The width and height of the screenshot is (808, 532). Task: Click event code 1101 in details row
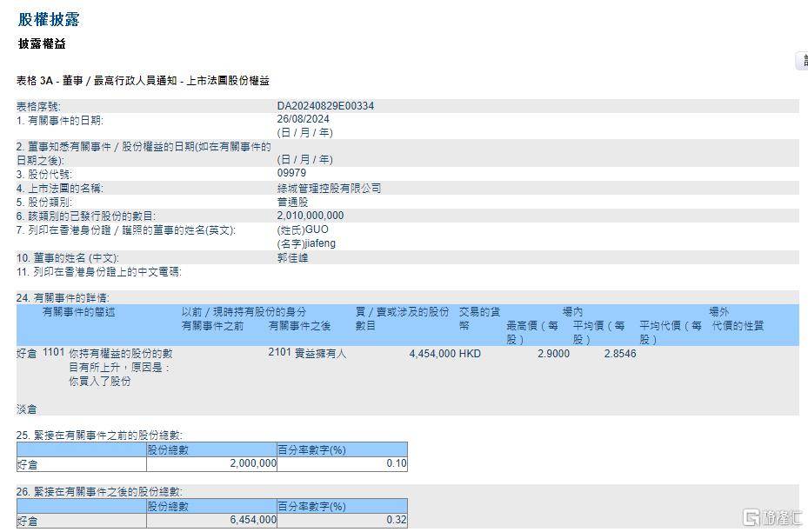54,352
